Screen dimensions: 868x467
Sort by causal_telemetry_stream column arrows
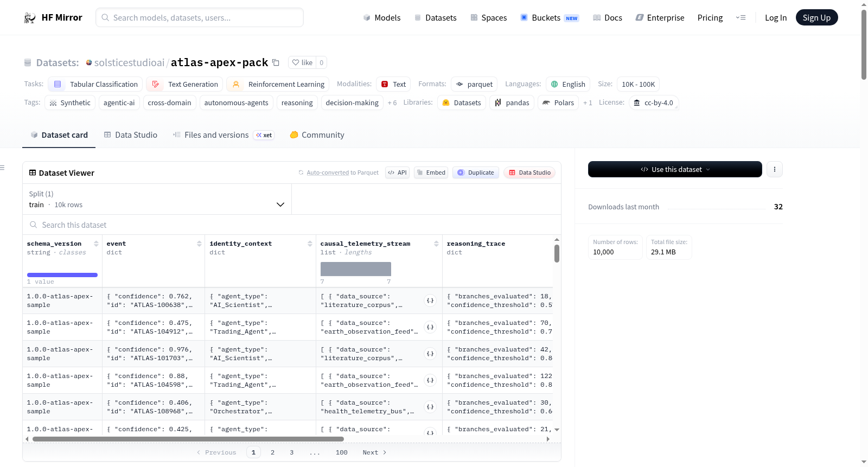436,244
